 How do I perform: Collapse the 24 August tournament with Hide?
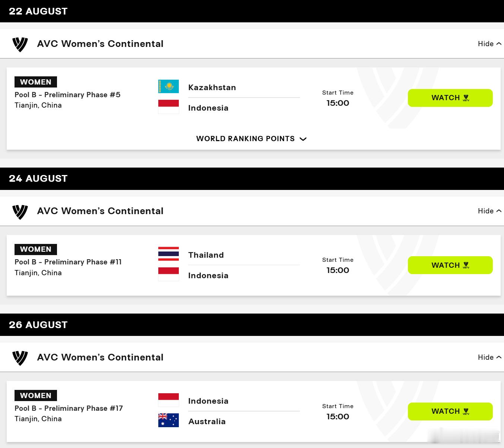489,211
